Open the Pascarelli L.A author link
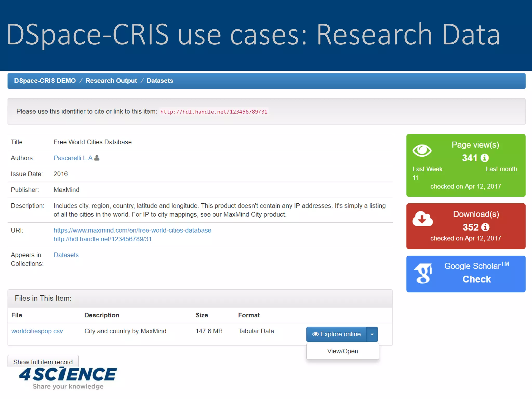This screenshot has height=399, width=532. coord(73,158)
